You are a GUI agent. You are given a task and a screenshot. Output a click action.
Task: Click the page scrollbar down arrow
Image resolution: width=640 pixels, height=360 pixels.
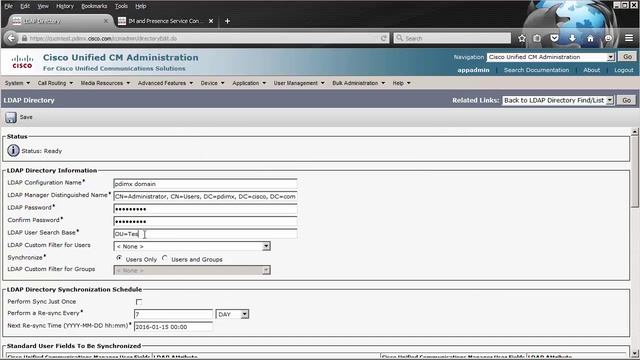click(x=635, y=353)
